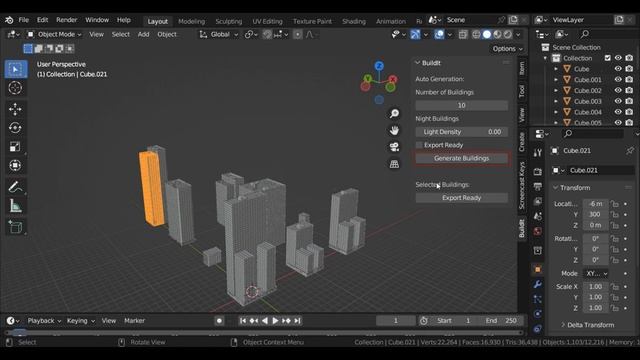This screenshot has width=640, height=360.
Task: Click the current frame number field
Action: coord(396,321)
